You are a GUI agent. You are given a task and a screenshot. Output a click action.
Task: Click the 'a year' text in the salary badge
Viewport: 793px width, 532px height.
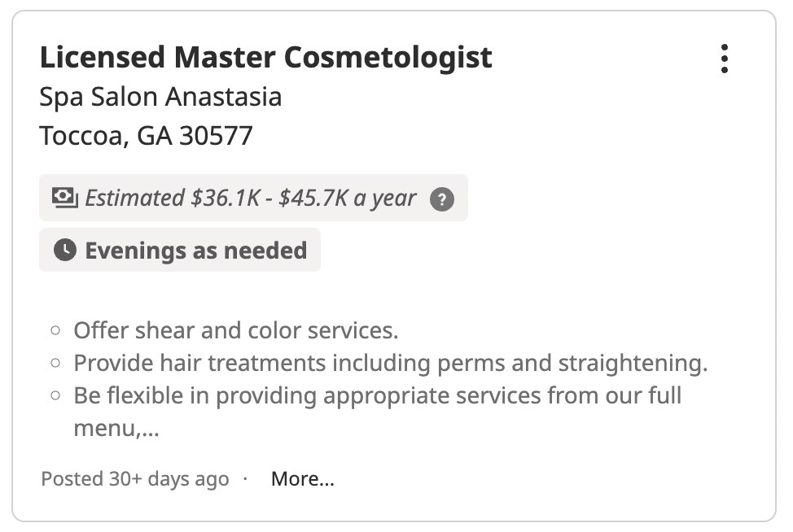384,198
